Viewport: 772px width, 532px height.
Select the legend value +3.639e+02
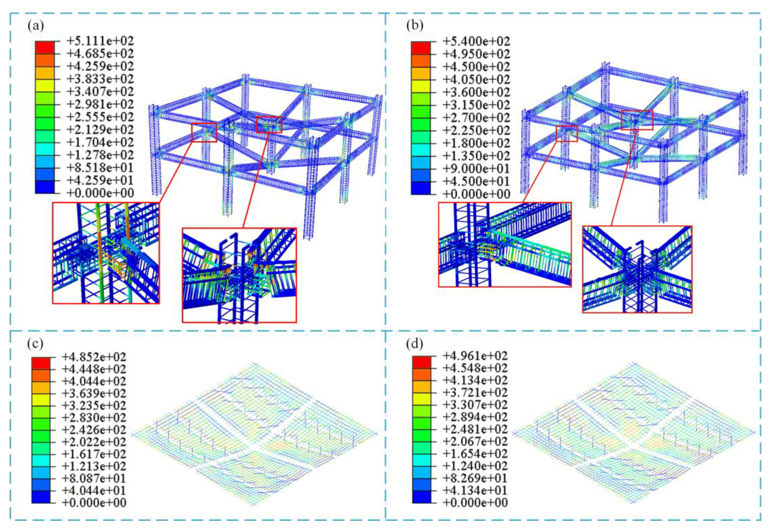pos(94,393)
